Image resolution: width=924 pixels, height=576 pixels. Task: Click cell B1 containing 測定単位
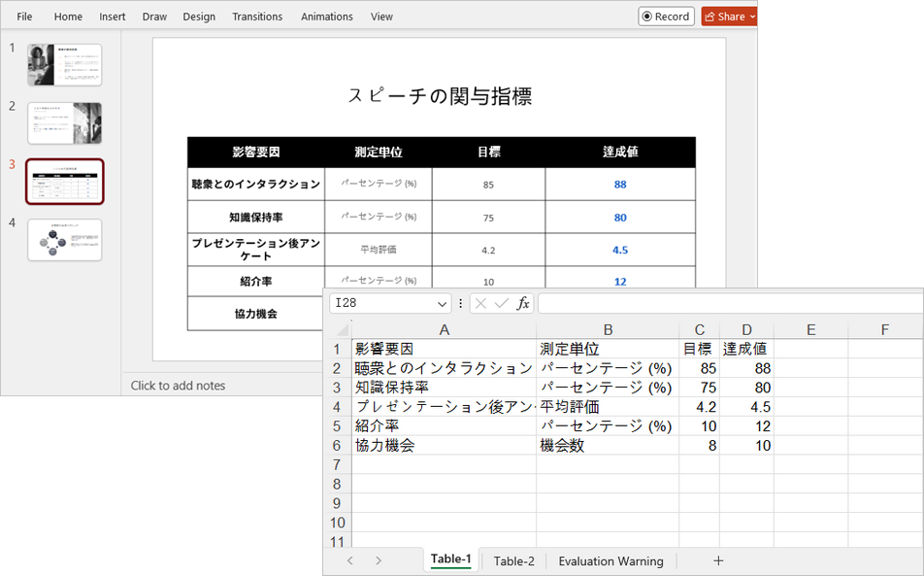pos(608,349)
